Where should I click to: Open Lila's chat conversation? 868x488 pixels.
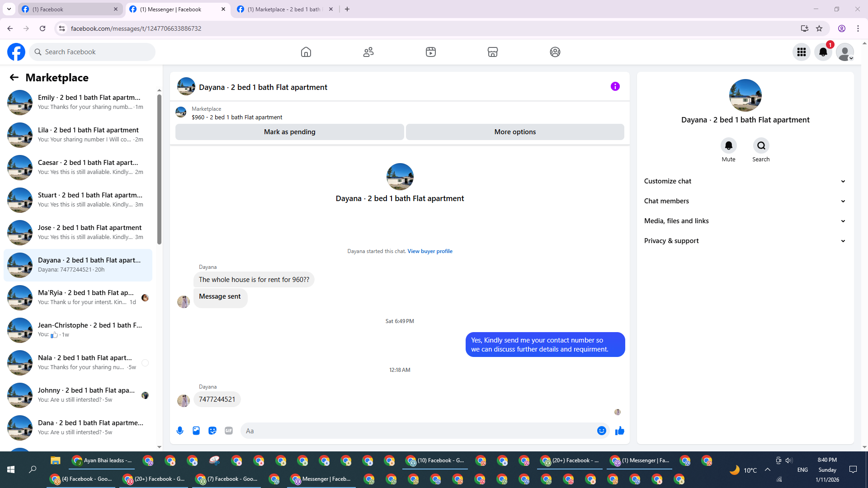[x=78, y=135]
